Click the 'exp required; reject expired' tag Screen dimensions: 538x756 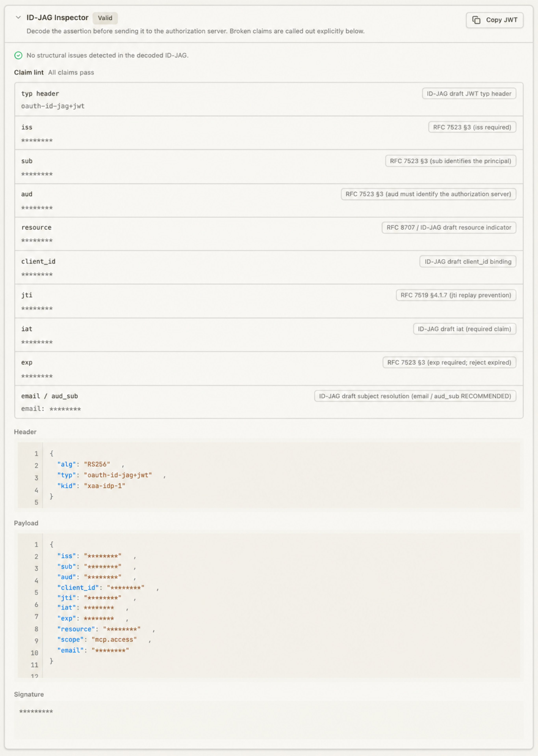(x=449, y=362)
